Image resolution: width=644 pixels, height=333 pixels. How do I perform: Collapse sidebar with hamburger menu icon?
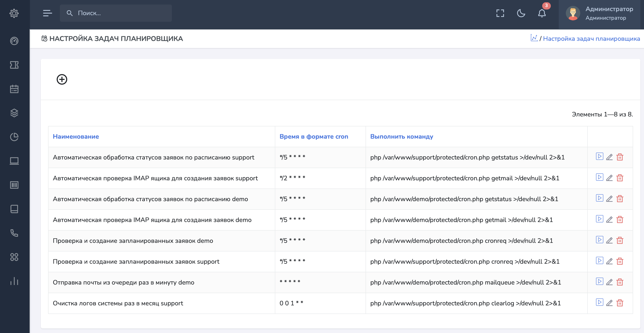point(47,13)
